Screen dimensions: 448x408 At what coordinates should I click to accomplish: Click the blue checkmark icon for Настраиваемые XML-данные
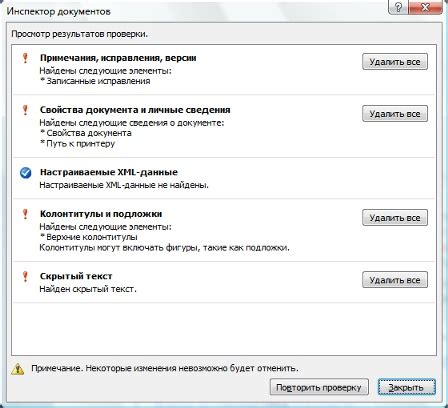25,173
